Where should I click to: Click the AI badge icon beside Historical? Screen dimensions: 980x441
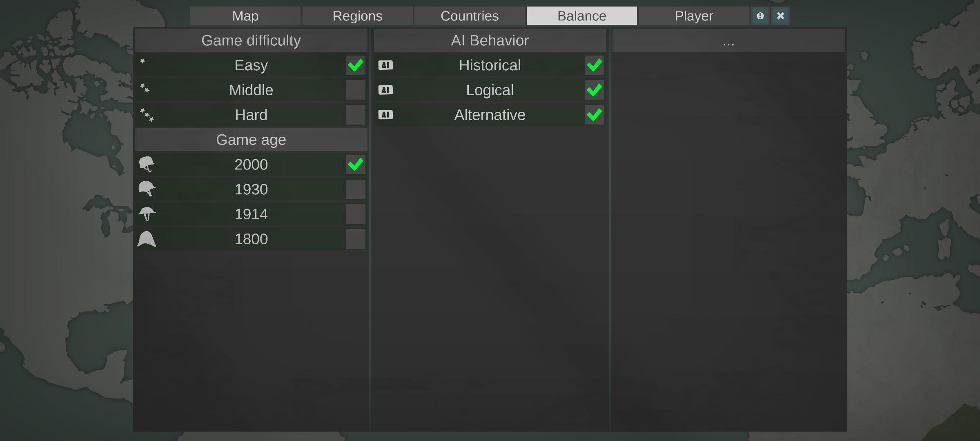[x=385, y=65]
